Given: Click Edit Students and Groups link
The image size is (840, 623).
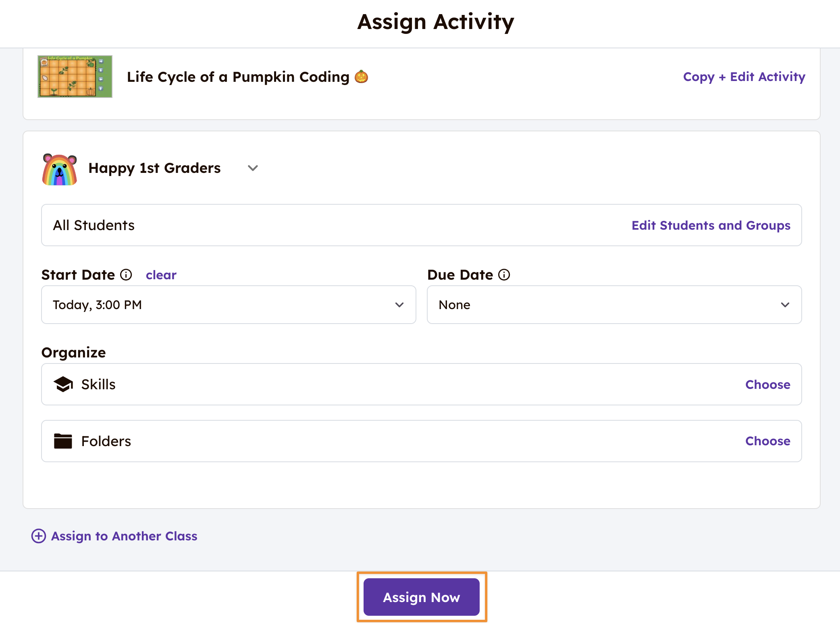Looking at the screenshot, I should click(x=711, y=225).
